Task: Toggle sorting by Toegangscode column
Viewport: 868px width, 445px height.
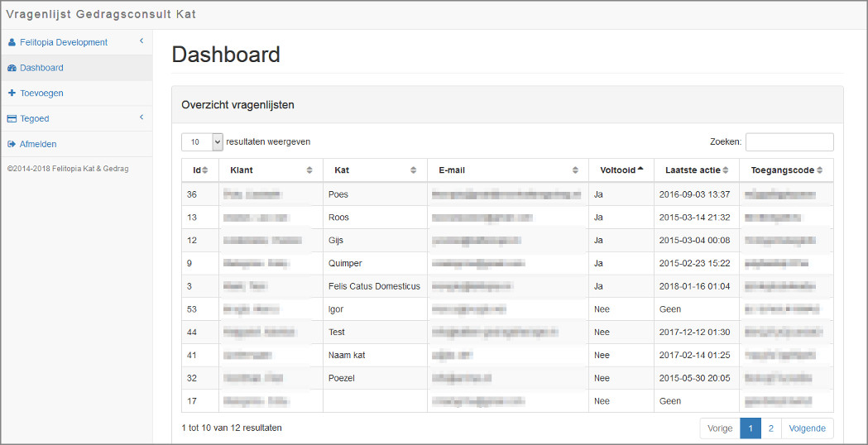Action: tap(786, 170)
